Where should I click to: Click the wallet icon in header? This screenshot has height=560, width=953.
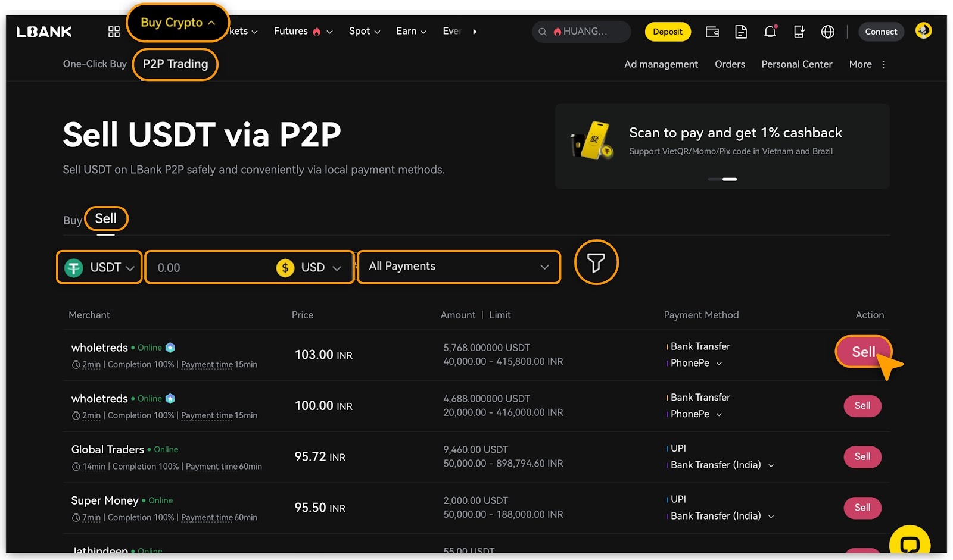pyautogui.click(x=712, y=32)
